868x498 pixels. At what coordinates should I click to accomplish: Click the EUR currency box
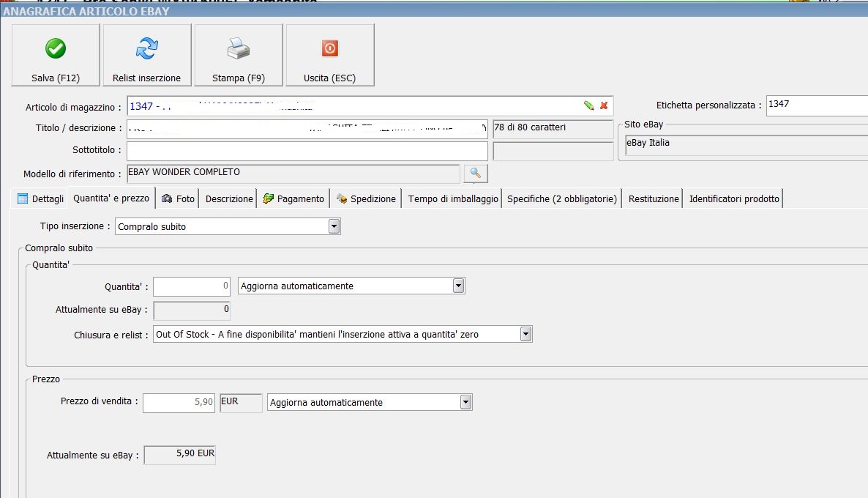pyautogui.click(x=241, y=403)
